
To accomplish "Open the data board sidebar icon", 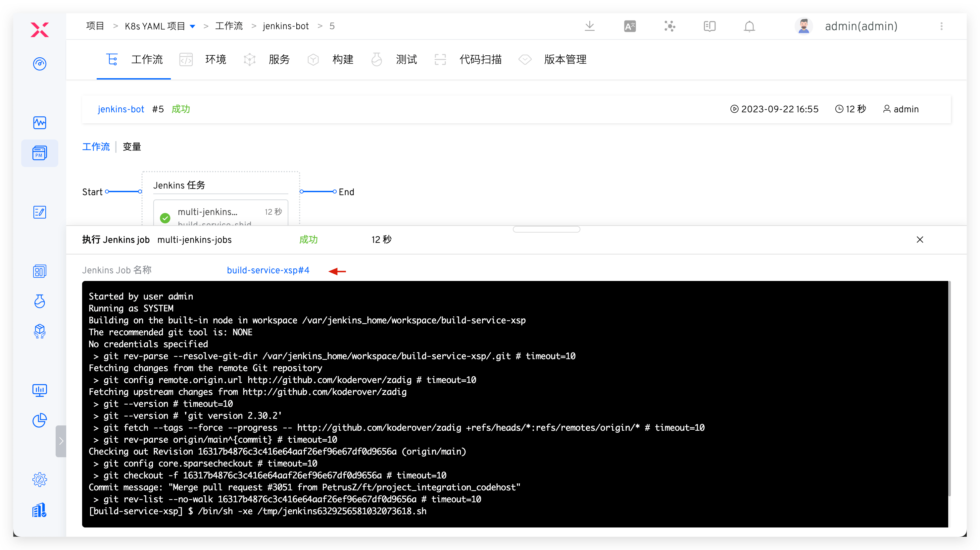I will (40, 271).
